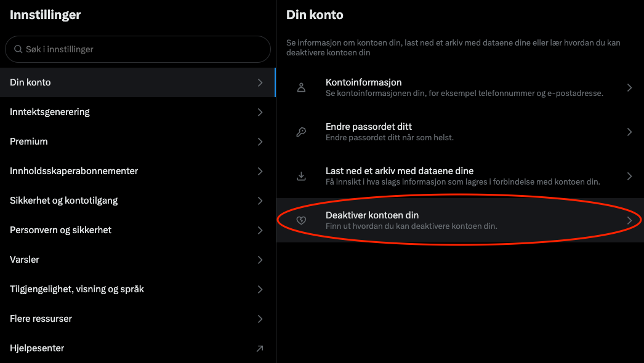Go to Sikkerhet og kontotilgang

(64, 201)
